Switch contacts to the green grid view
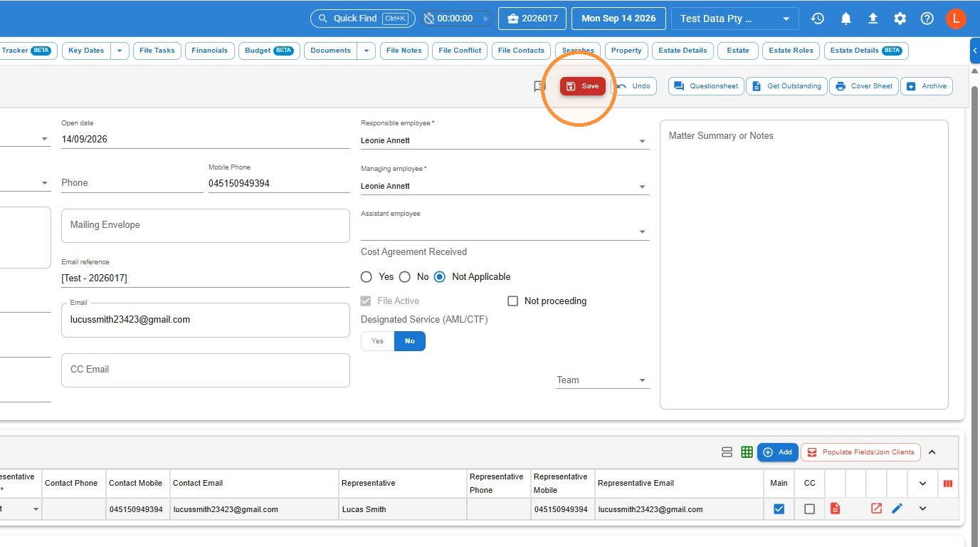The width and height of the screenshot is (980, 547). tap(747, 452)
